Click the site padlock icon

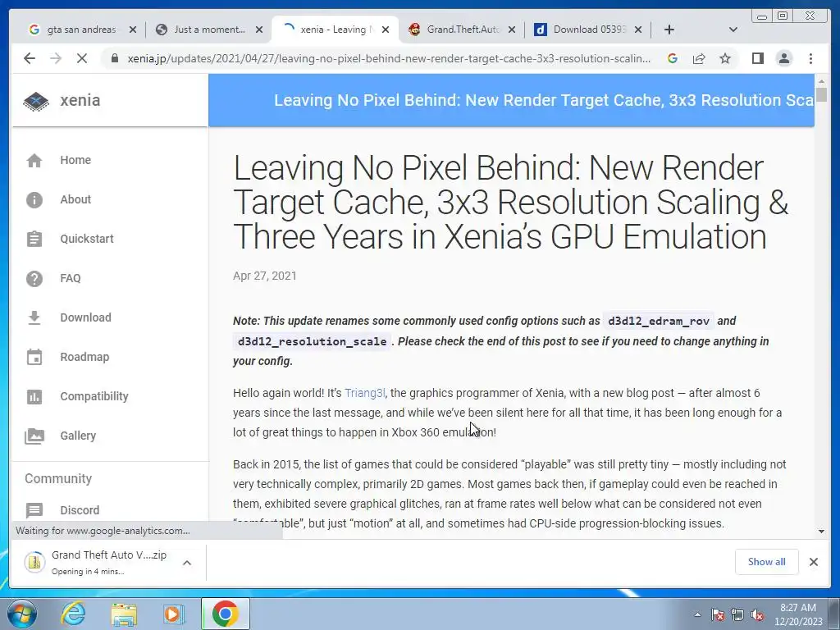(114, 58)
